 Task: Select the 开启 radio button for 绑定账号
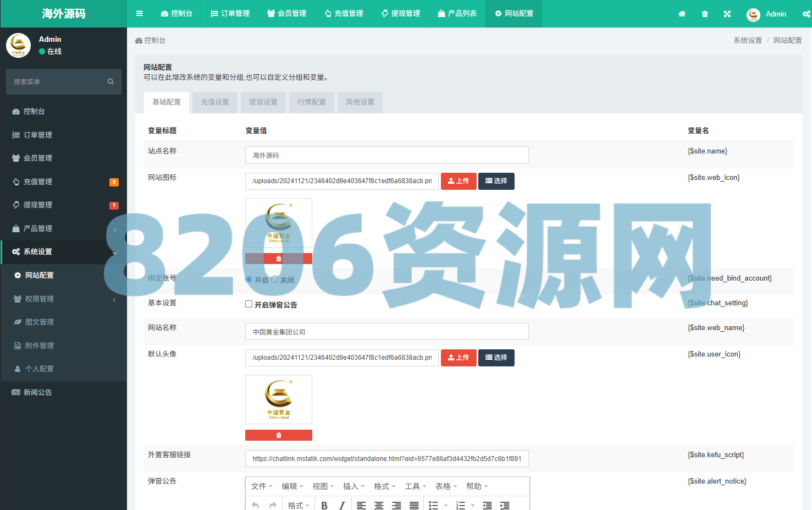[x=249, y=279]
